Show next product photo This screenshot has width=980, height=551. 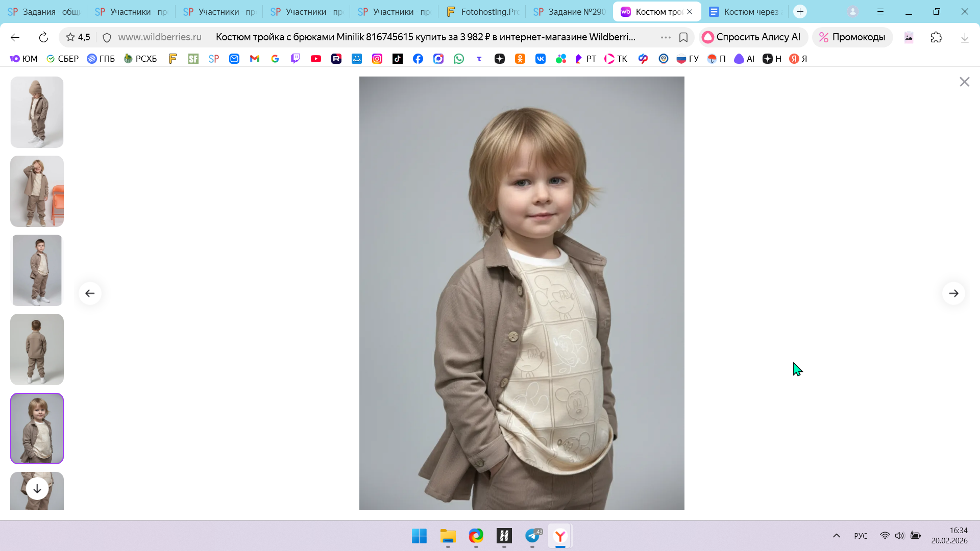point(953,293)
